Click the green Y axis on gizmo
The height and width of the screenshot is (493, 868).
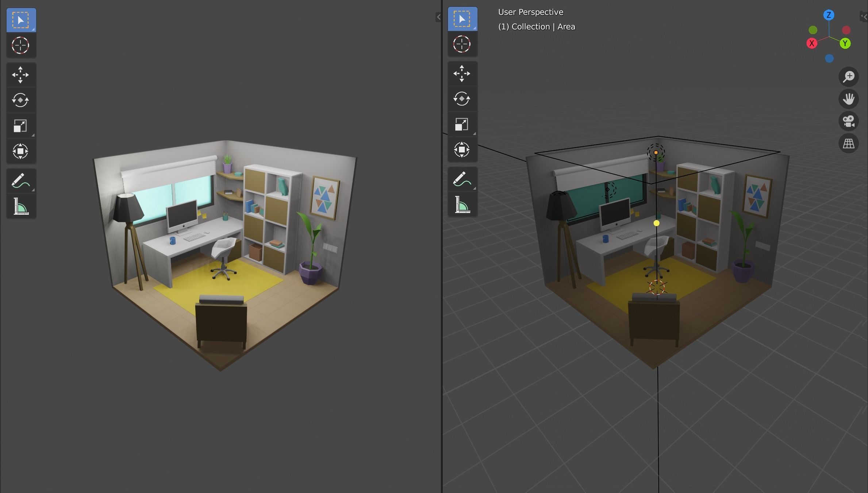[845, 43]
